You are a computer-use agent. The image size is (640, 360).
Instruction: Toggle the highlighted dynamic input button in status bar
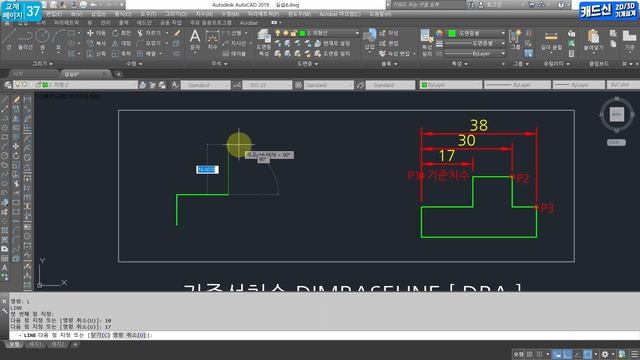[558, 354]
